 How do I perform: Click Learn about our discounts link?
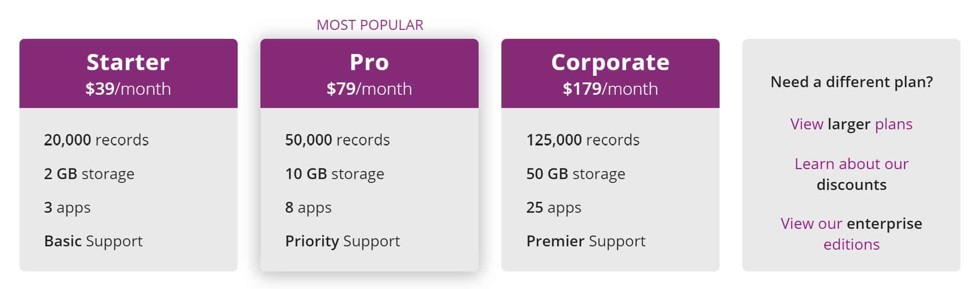(x=851, y=174)
